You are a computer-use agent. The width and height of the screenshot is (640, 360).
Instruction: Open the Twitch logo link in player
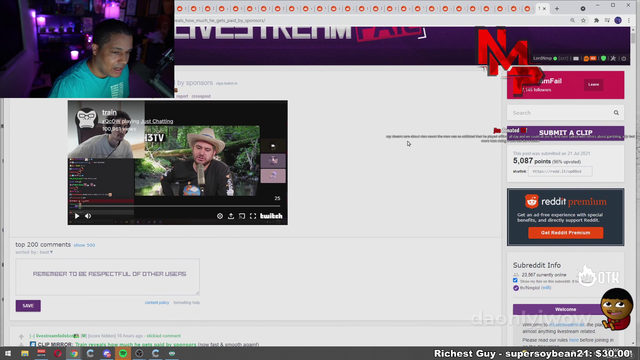click(x=271, y=216)
